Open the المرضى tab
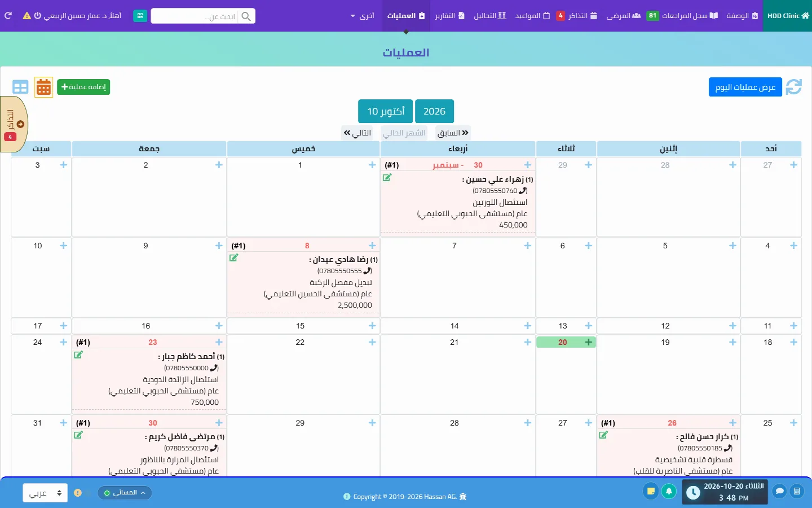Screen dimensions: 812x508 (x=623, y=16)
